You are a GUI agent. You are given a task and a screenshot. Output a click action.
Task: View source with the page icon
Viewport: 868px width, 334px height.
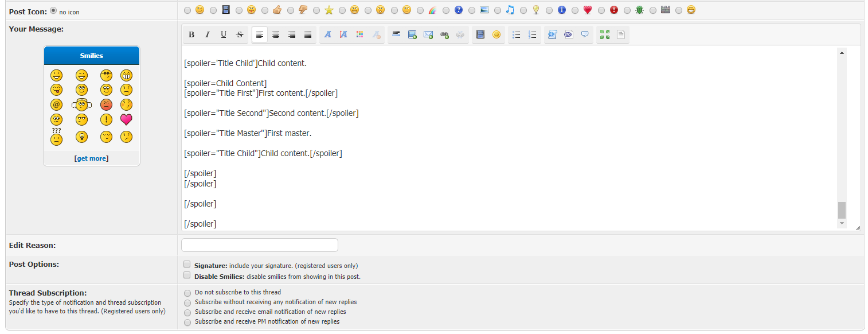(620, 35)
